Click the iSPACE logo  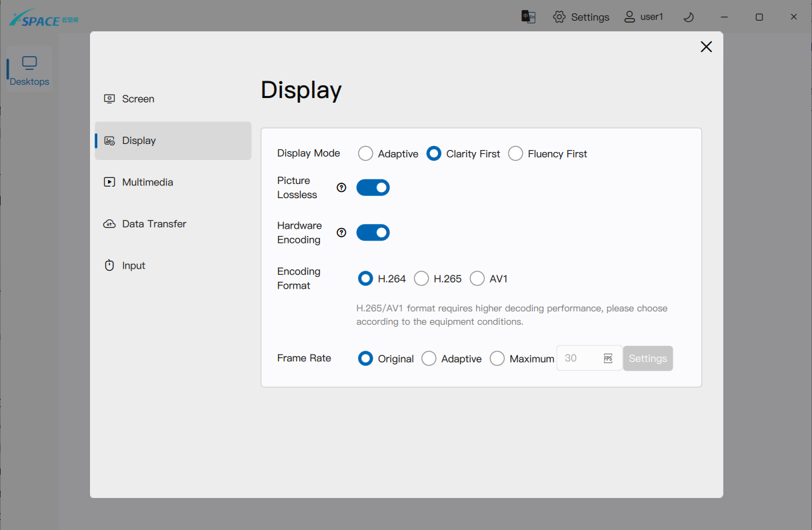pyautogui.click(x=43, y=18)
